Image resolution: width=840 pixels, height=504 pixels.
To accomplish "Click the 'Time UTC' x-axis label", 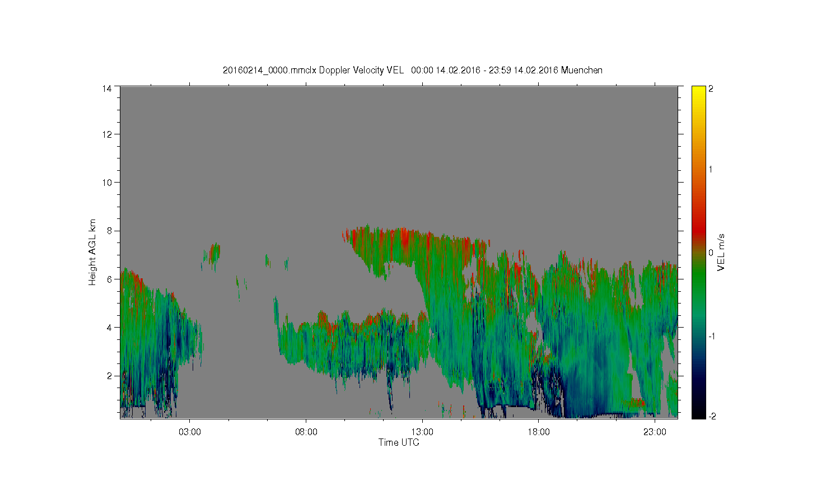I will 399,442.
